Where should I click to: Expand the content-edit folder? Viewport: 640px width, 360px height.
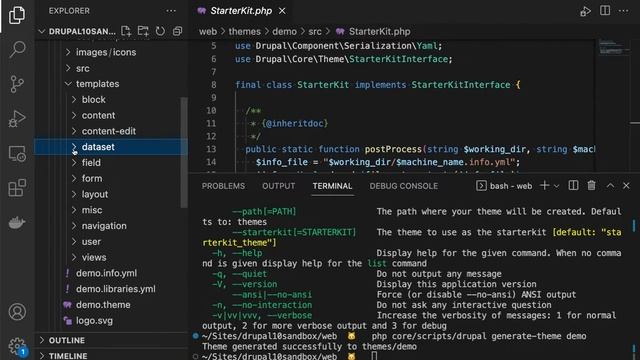point(109,131)
